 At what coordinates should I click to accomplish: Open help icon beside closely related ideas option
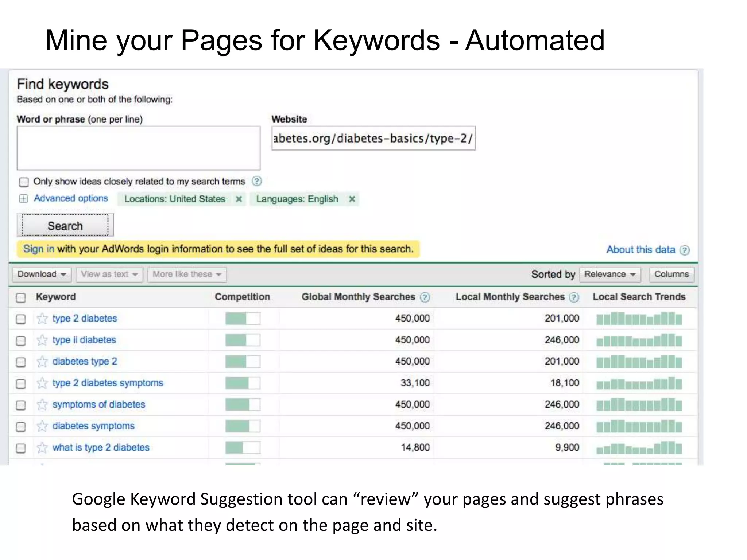pyautogui.click(x=257, y=181)
